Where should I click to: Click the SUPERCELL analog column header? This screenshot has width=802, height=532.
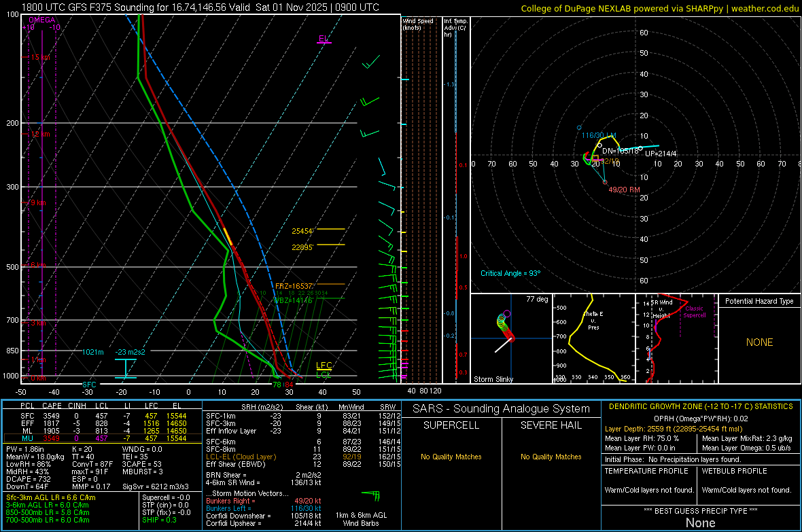point(451,425)
